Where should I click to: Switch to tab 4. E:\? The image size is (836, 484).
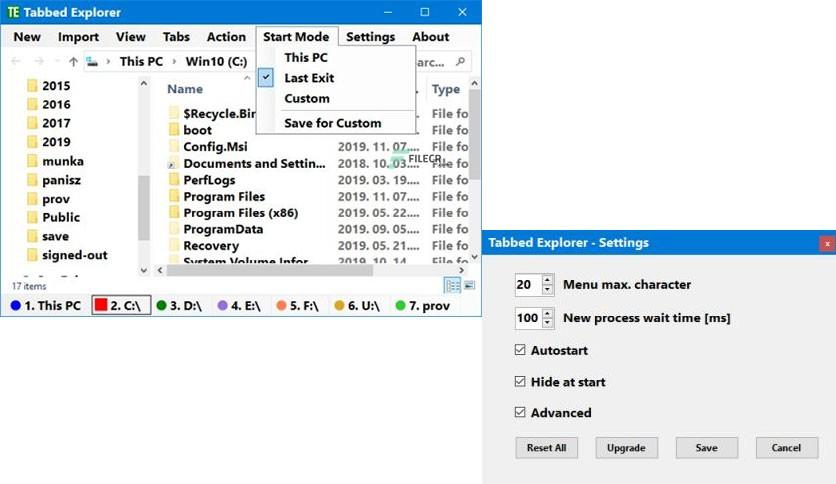tap(239, 305)
